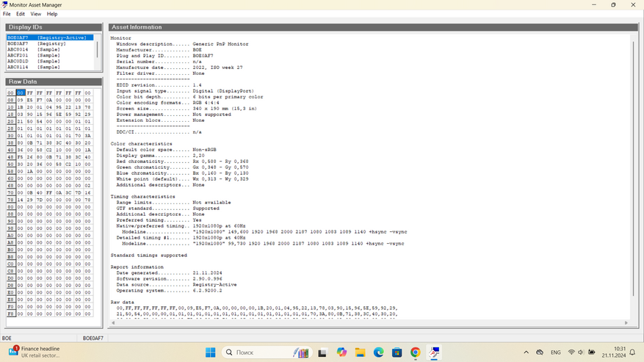Image resolution: width=644 pixels, height=362 pixels.
Task: Show hidden system tray icons
Action: click(x=526, y=352)
